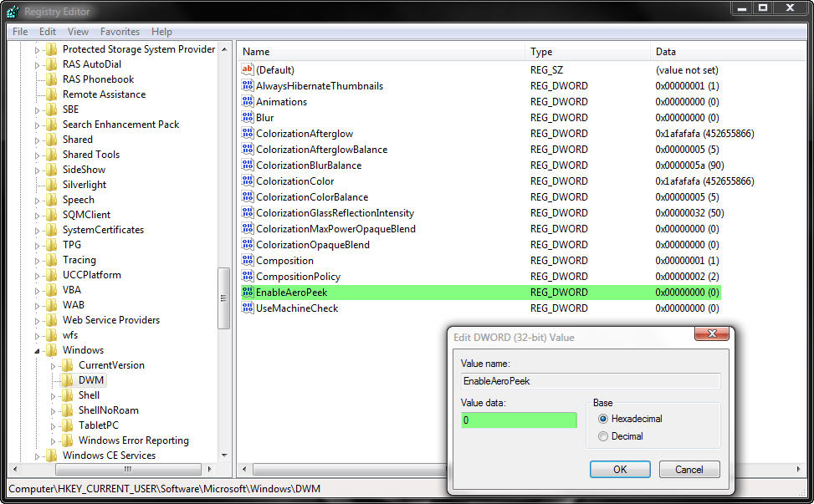814x504 pixels.
Task: Collapse the Windows tree node
Action: coord(38,351)
